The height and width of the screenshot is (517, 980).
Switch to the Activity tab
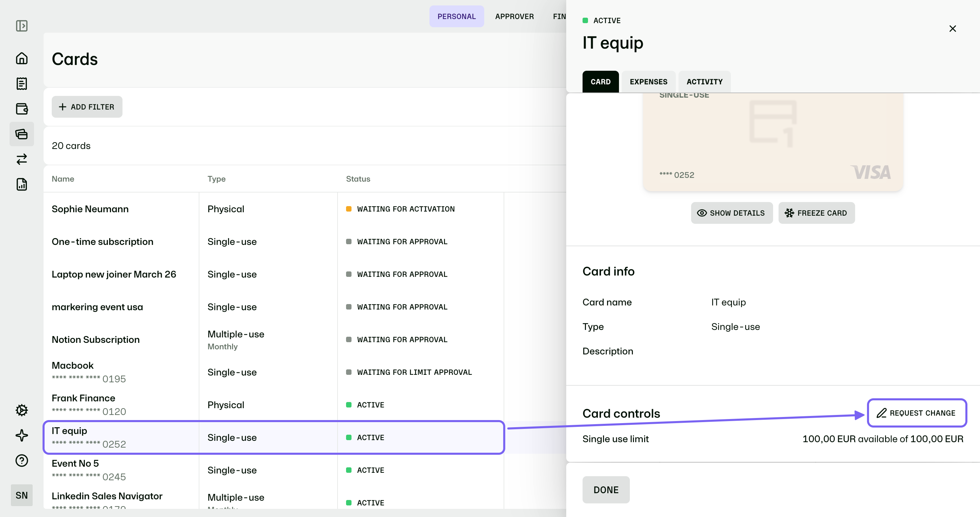coord(704,82)
